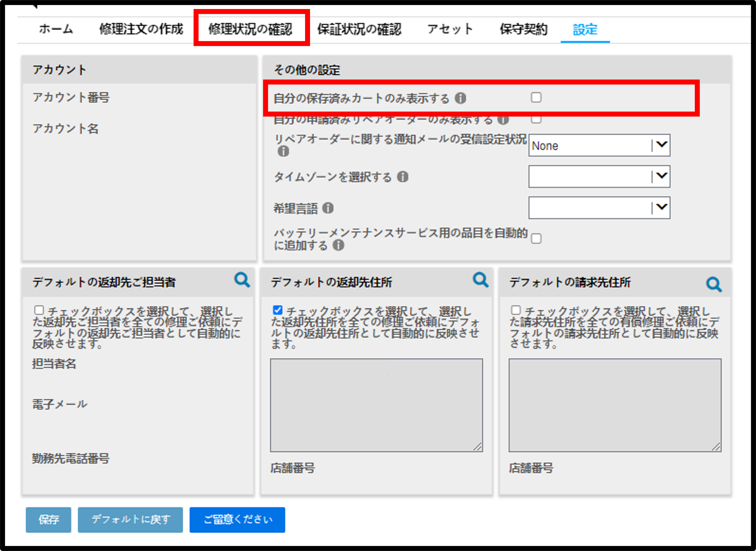This screenshot has width=756, height=551.
Task: Expand the タイムゾーン selection dropdown
Action: (599, 176)
